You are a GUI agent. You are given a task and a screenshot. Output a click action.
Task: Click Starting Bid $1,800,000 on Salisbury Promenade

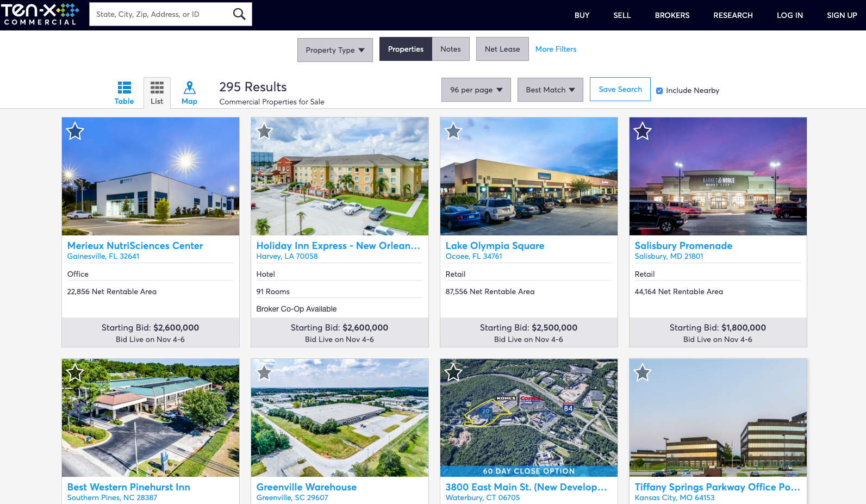click(x=718, y=328)
